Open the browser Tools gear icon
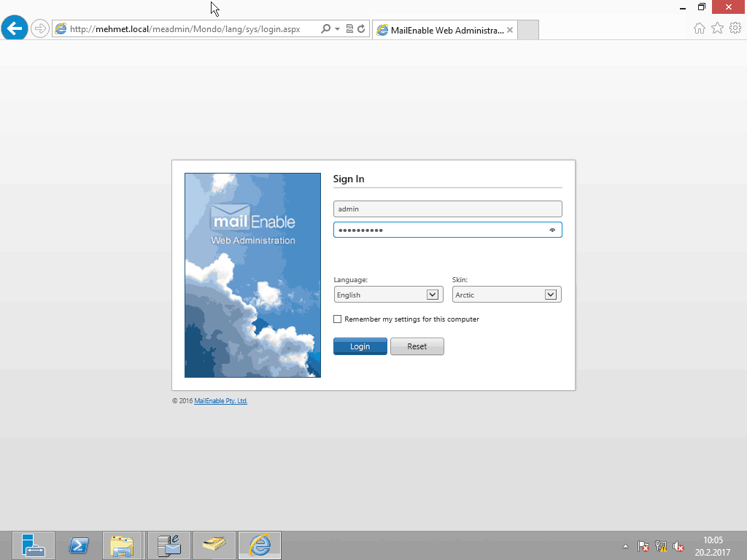This screenshot has width=747, height=560. pos(735,28)
